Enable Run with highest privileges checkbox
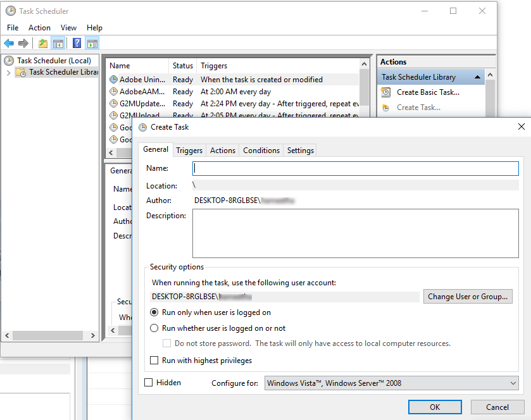This screenshot has height=420, width=531. tap(154, 361)
